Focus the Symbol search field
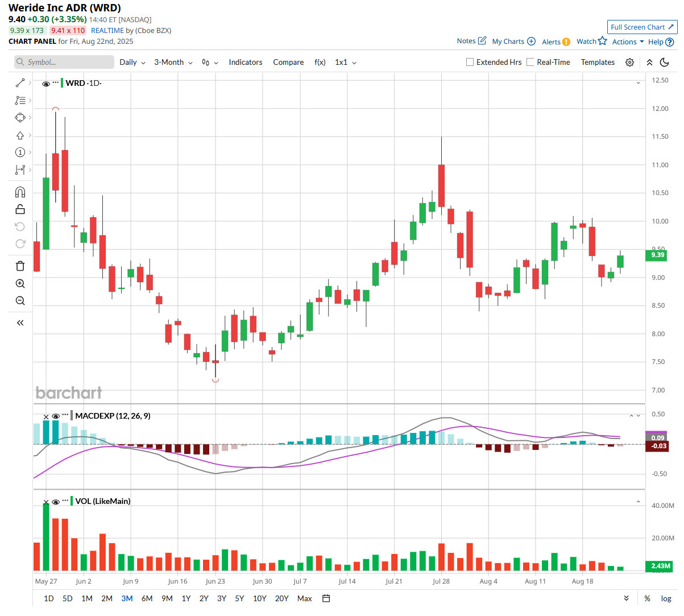The width and height of the screenshot is (684, 616). click(64, 62)
